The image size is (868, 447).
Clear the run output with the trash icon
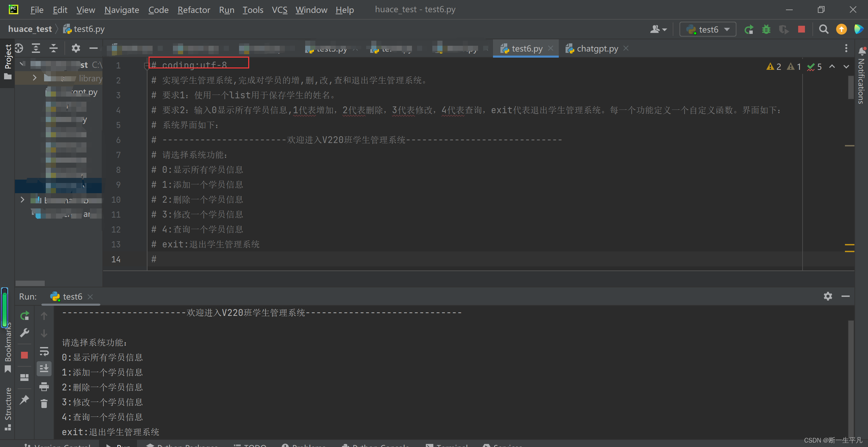(44, 403)
